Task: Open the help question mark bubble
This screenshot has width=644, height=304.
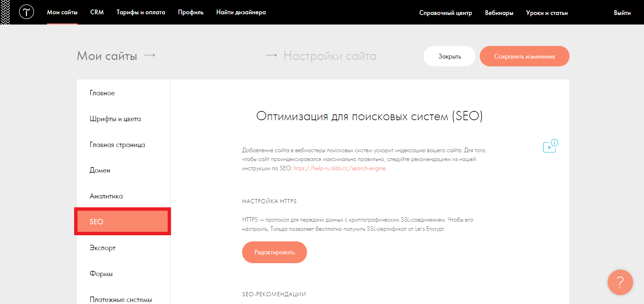Action: coord(620,282)
